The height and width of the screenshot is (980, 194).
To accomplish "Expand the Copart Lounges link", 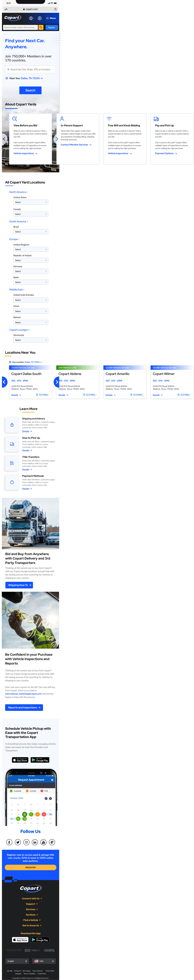I will pyautogui.click(x=19, y=330).
